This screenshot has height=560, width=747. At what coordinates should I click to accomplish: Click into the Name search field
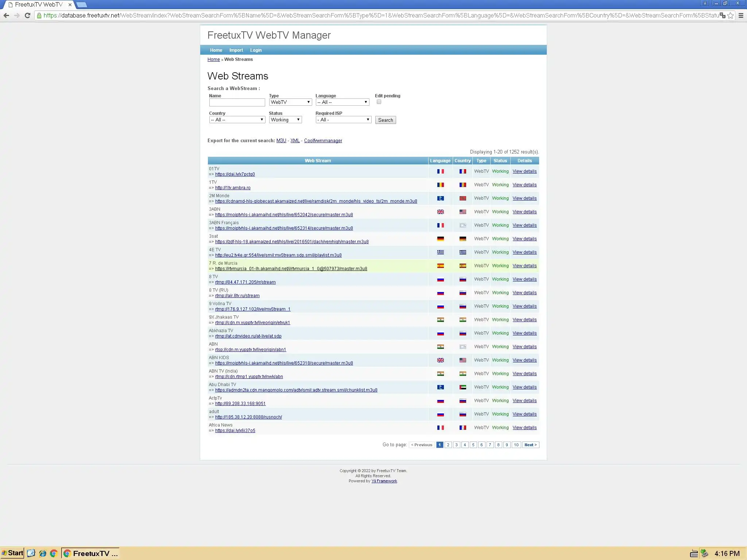click(237, 102)
